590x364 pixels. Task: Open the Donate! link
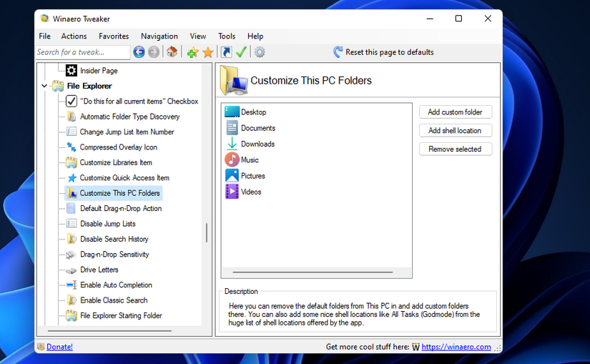(59, 347)
